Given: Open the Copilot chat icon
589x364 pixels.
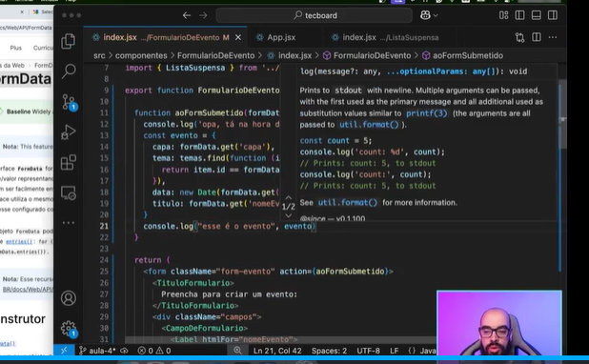Looking at the screenshot, I should coord(425,15).
